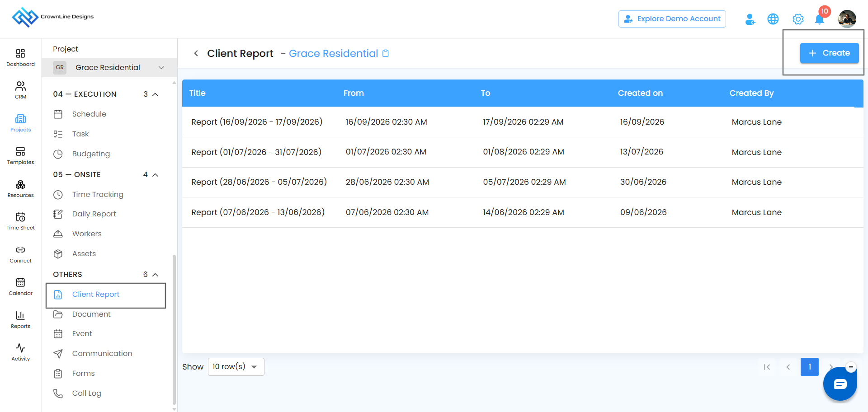This screenshot has height=412, width=868.
Task: Open the CRM section icon
Action: tap(20, 90)
